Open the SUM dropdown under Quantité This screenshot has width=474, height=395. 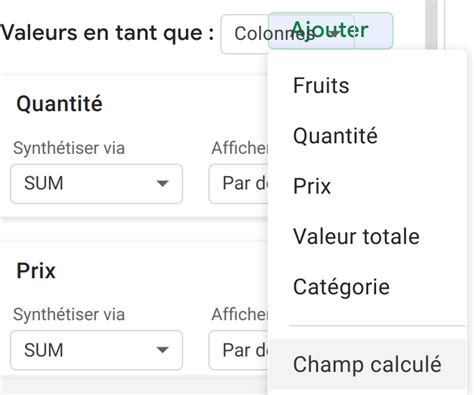click(x=96, y=184)
